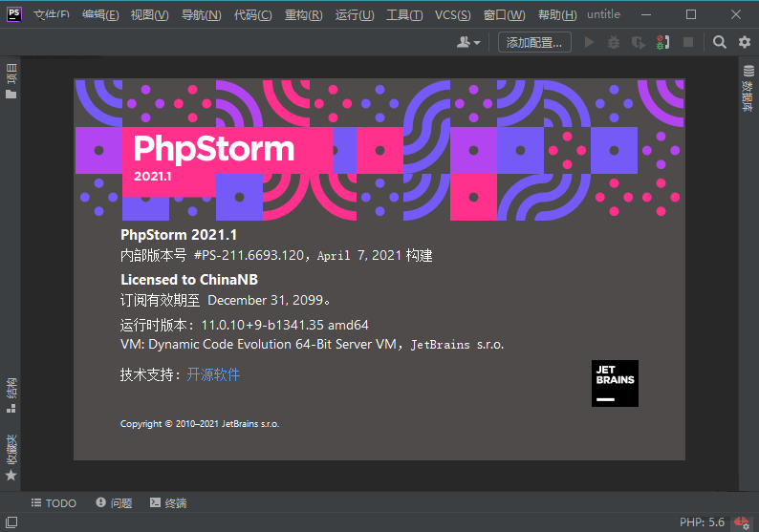Maximize the PhpStorm window
This screenshot has width=759, height=532.
[691, 14]
